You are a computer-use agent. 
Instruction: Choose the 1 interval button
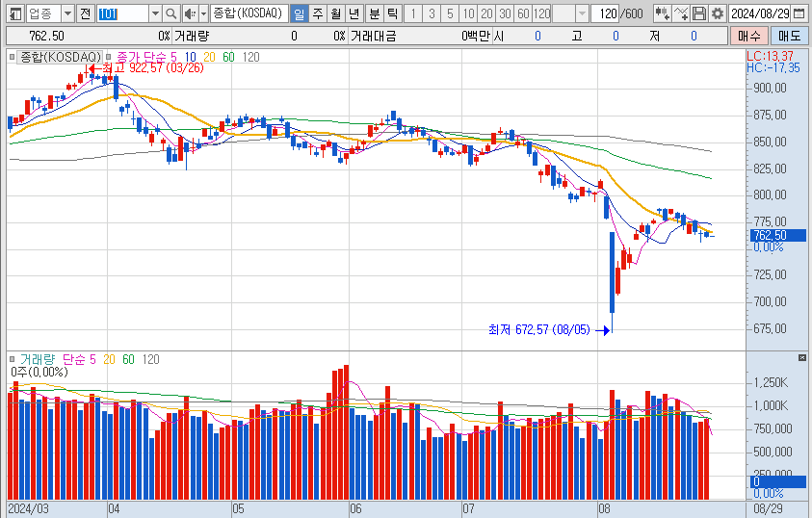coord(412,13)
